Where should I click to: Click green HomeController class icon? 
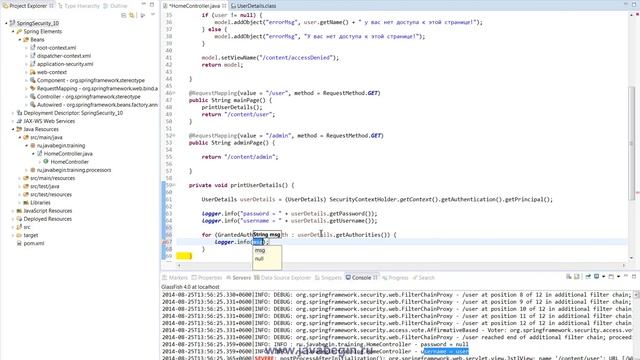coord(46,162)
